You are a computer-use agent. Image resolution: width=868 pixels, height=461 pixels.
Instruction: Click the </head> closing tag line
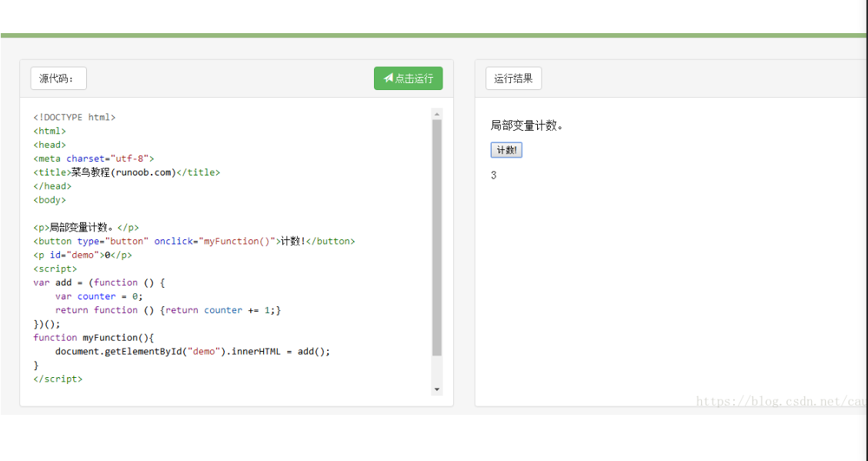click(52, 186)
